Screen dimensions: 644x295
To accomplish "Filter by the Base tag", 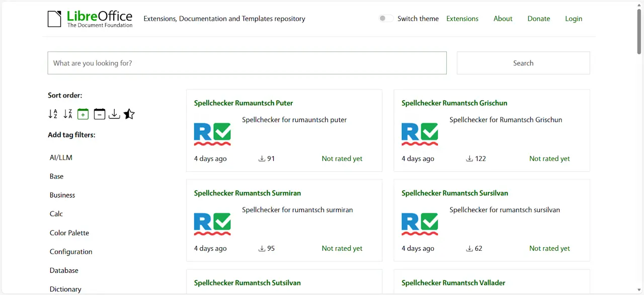I will click(56, 176).
